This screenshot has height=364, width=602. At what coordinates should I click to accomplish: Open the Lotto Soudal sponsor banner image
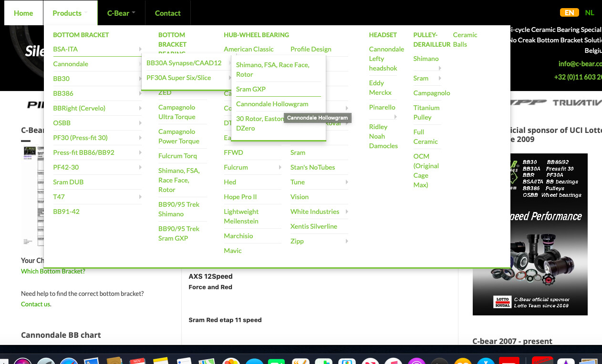pyautogui.click(x=530, y=234)
